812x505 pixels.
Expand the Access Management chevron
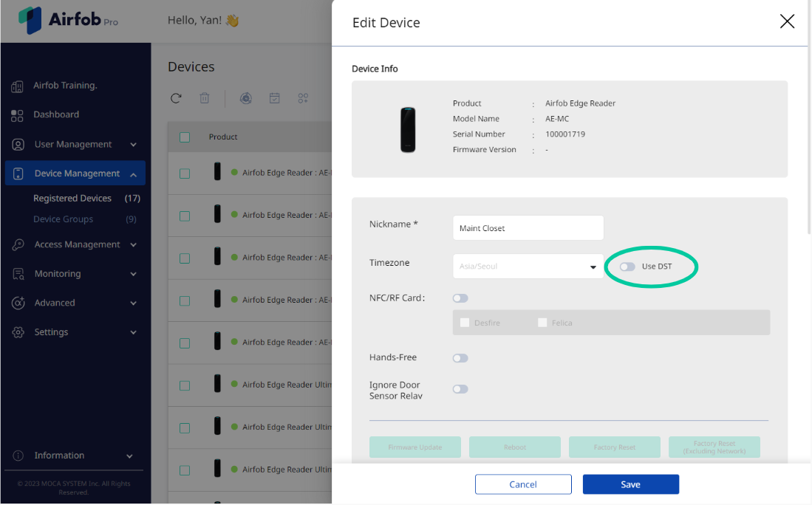point(134,244)
